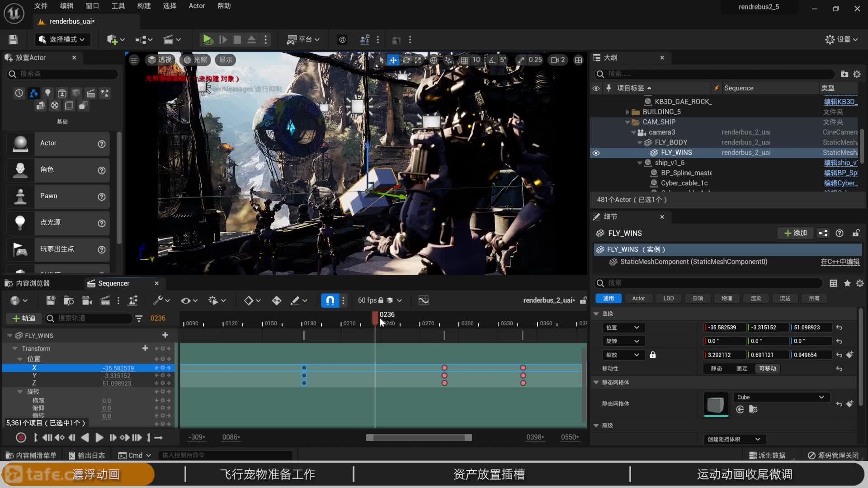The image size is (868, 488).
Task: Open outliner settings gear icon
Action: tap(857, 74)
